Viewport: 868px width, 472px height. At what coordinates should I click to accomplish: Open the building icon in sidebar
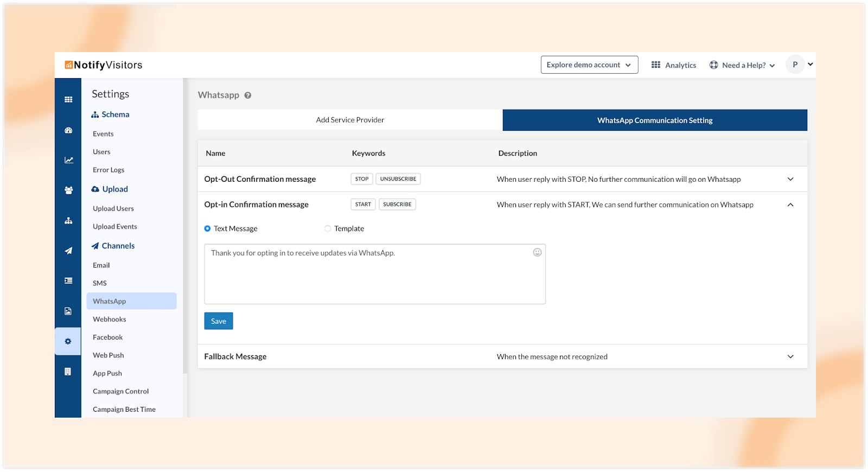coord(68,372)
